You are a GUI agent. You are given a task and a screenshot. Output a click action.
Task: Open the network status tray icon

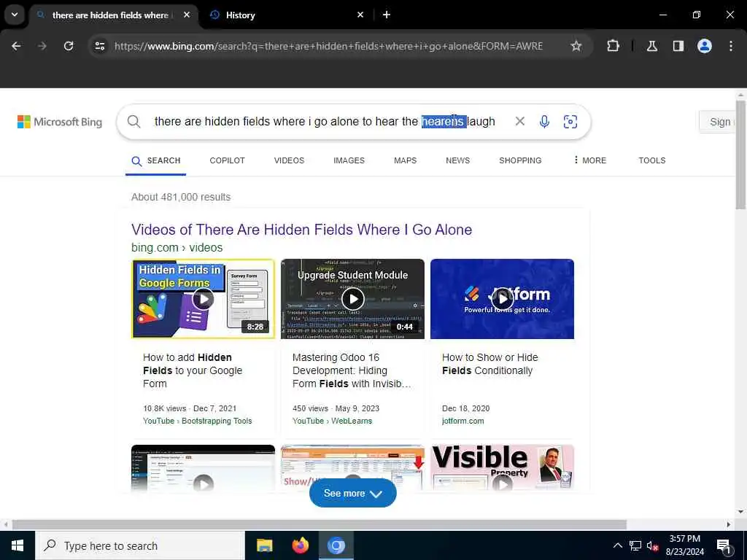point(635,545)
